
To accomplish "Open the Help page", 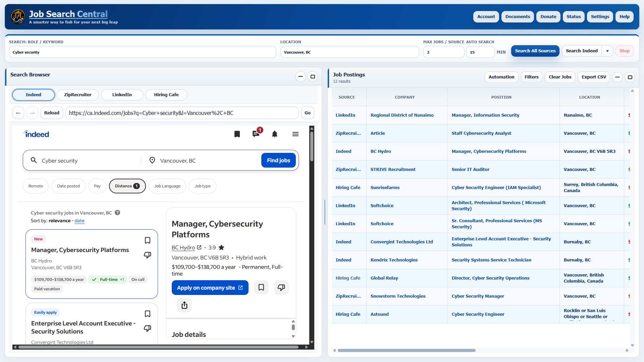I will 625,17.
